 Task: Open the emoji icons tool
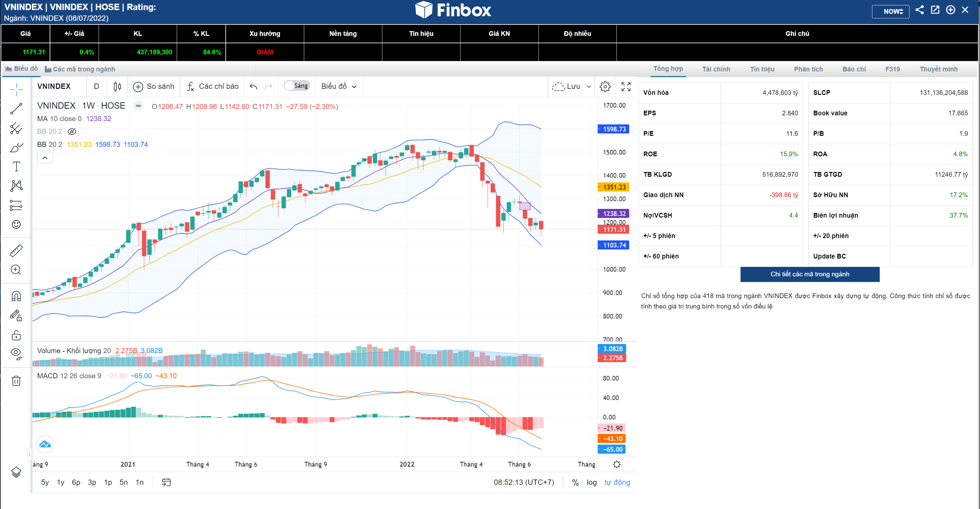(x=16, y=224)
